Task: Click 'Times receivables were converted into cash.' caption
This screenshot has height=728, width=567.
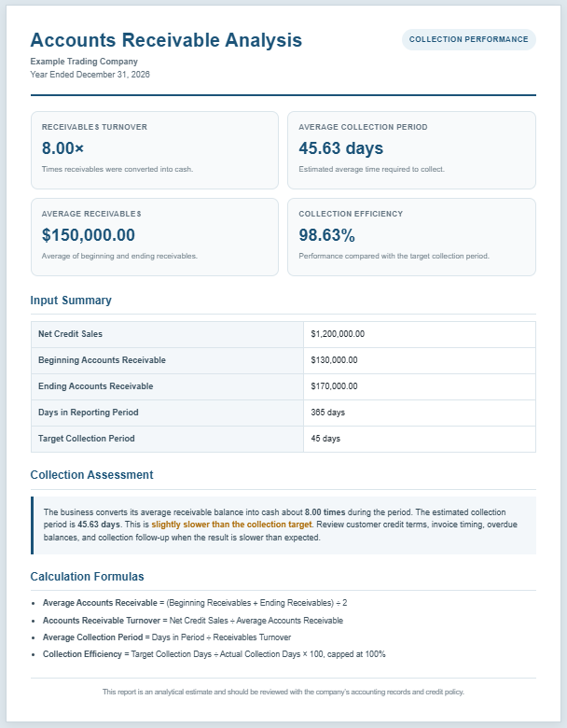Action: coord(118,169)
